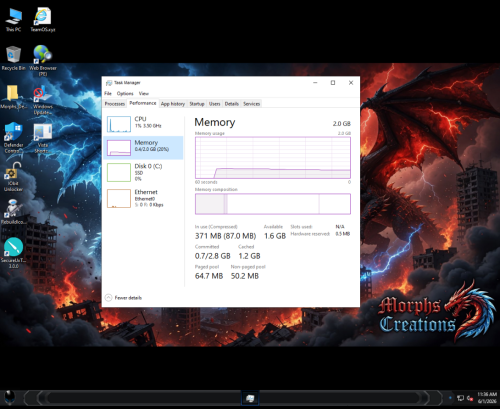Maximize the Task Manager window
This screenshot has width=500, height=409.
333,83
